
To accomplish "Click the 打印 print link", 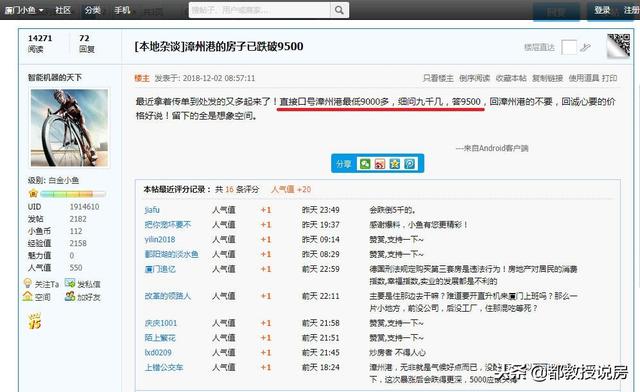I will click(x=609, y=78).
